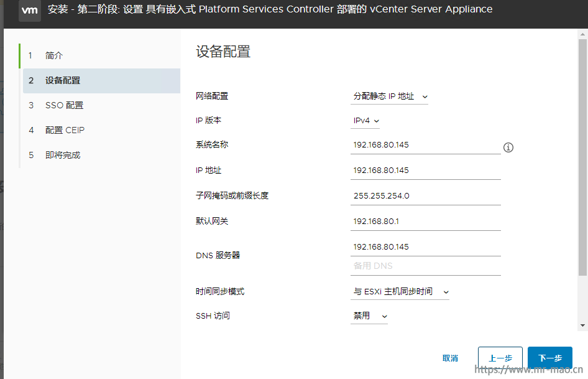
Task: Click the 子网掩码或前缀长度 label
Action: (x=232, y=195)
